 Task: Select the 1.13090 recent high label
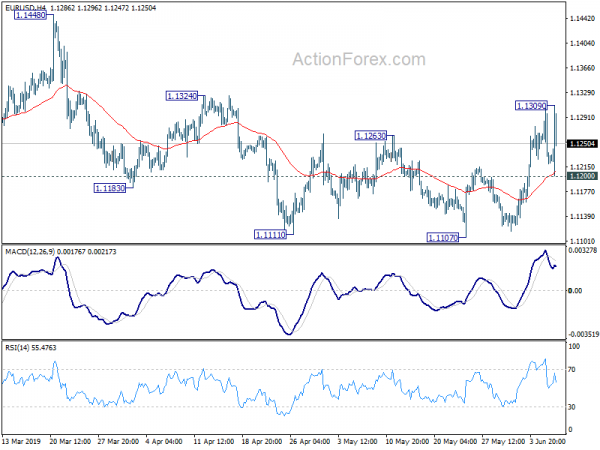click(x=531, y=105)
